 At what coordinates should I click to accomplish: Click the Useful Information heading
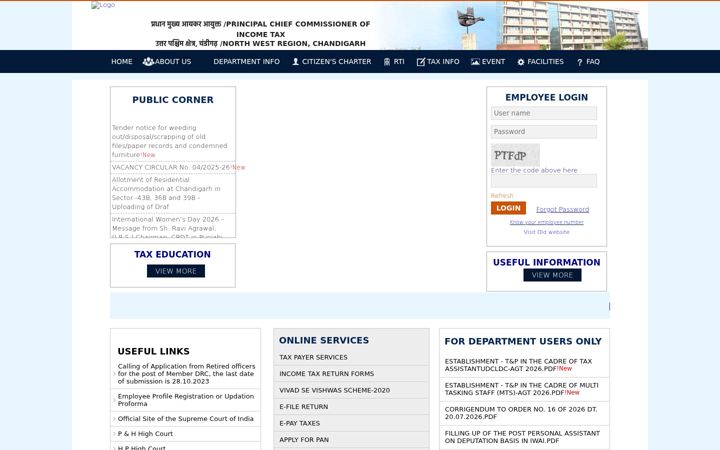coord(546,262)
